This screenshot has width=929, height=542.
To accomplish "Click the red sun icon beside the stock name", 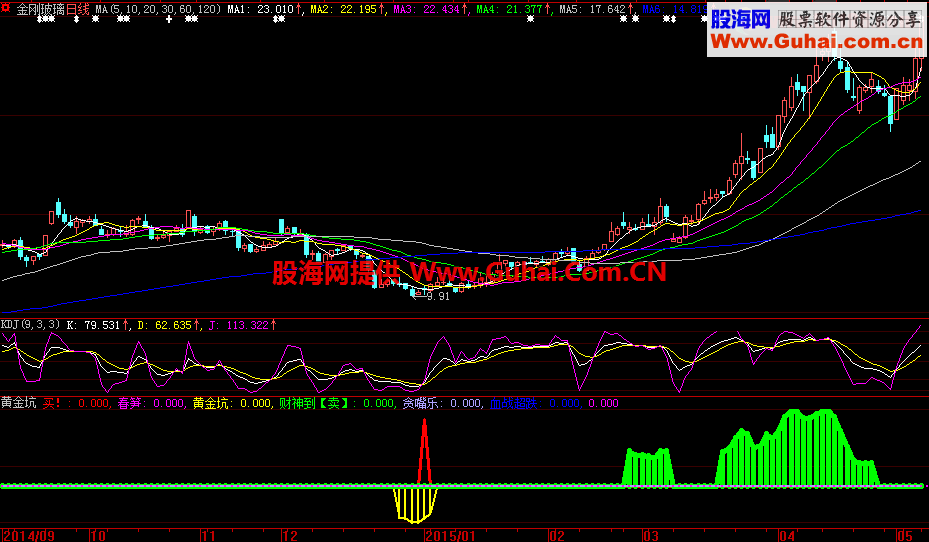I will [6, 8].
